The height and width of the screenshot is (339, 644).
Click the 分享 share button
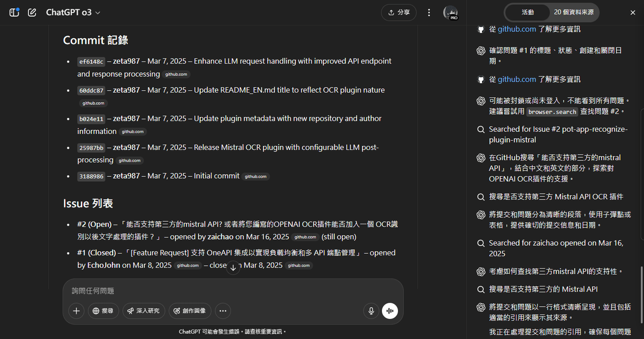point(398,12)
